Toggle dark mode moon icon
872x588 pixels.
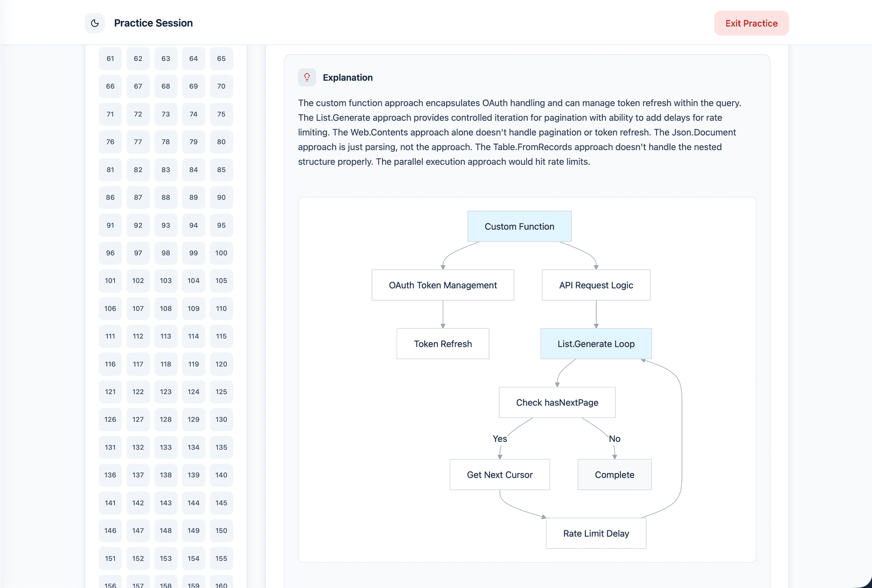[95, 23]
